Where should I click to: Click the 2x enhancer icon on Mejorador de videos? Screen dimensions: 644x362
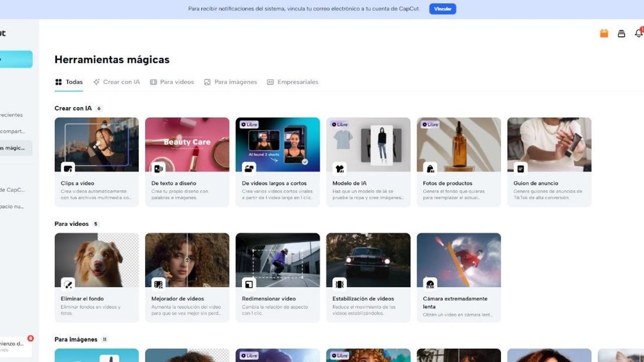(x=159, y=284)
